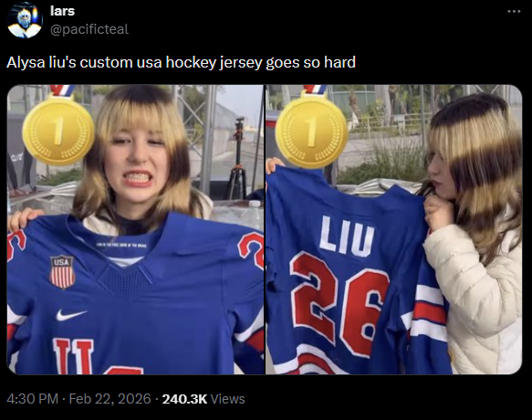View the 240.3K Views analytics
The image size is (532, 420).
[203, 399]
